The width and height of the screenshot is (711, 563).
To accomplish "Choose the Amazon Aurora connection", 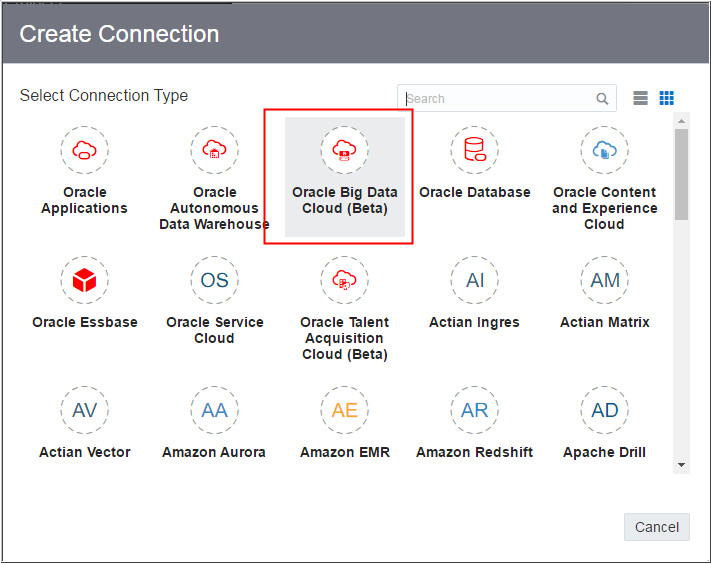I will (x=214, y=411).
